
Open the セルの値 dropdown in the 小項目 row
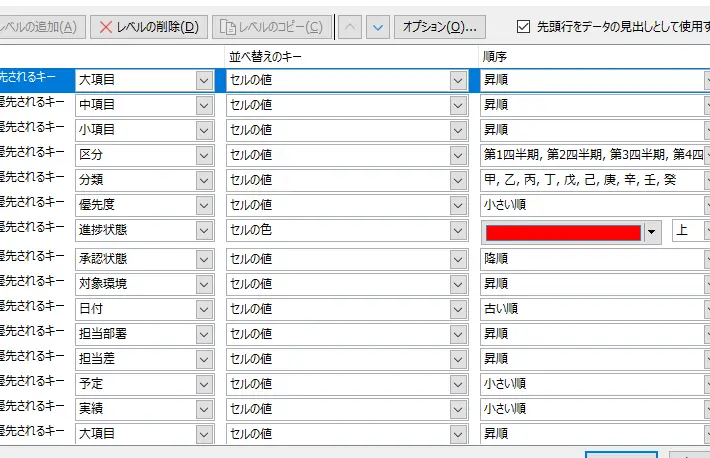[x=347, y=130]
